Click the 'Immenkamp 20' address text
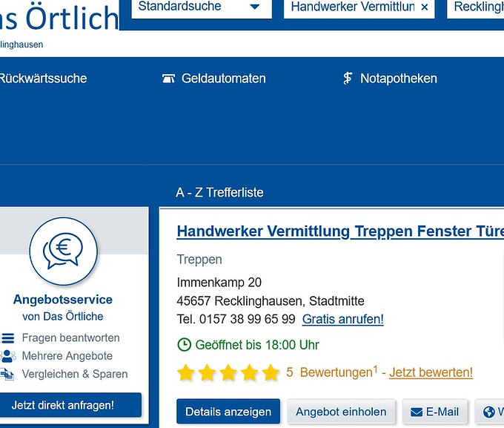This screenshot has height=428, width=504. point(219,283)
